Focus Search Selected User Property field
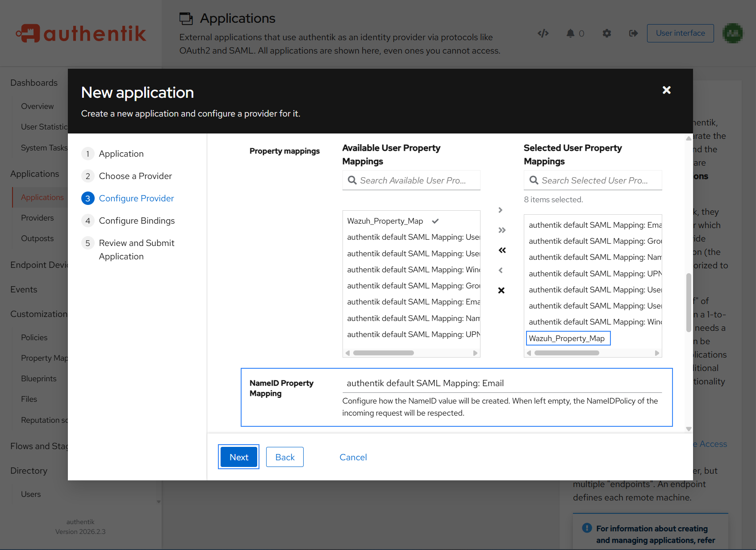 coord(593,180)
